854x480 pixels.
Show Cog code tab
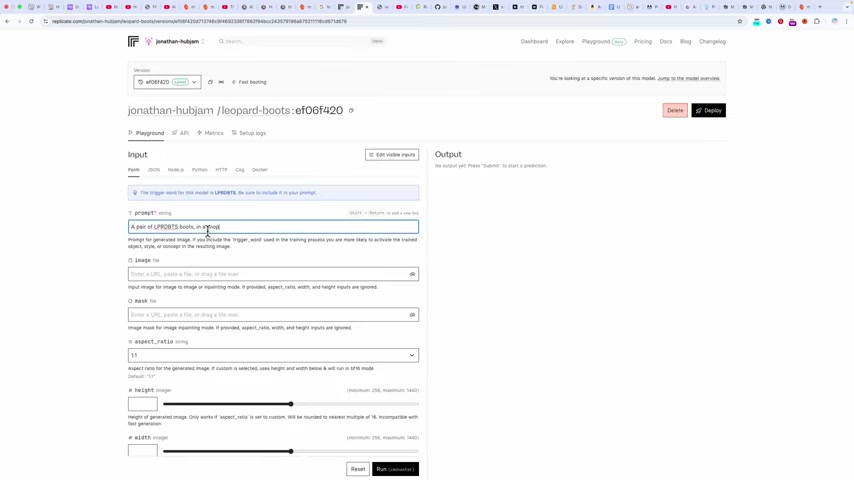240,170
